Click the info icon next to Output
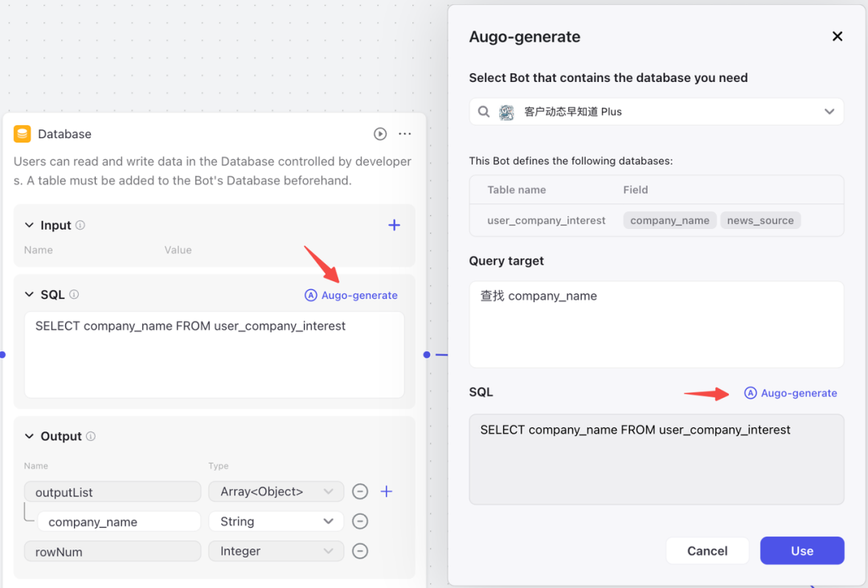 pos(91,436)
